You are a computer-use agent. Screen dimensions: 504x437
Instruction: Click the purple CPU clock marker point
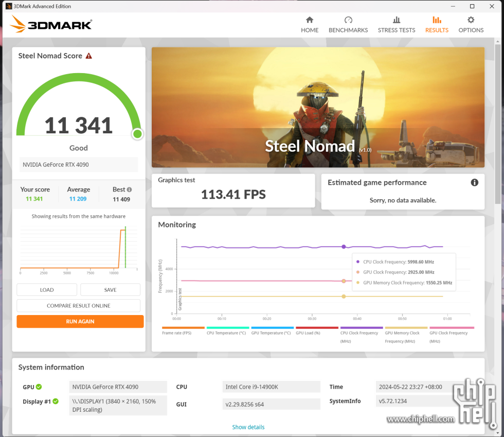point(344,247)
